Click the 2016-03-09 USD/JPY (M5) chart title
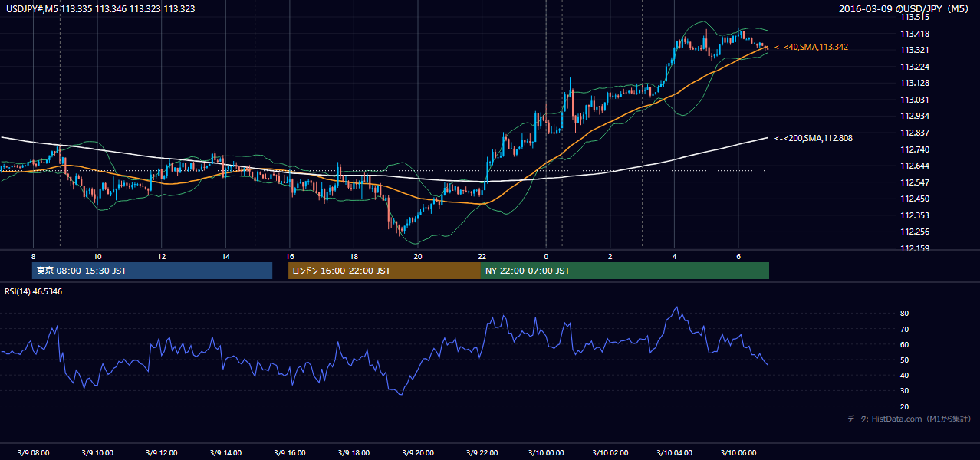This screenshot has width=980, height=460. (x=903, y=9)
